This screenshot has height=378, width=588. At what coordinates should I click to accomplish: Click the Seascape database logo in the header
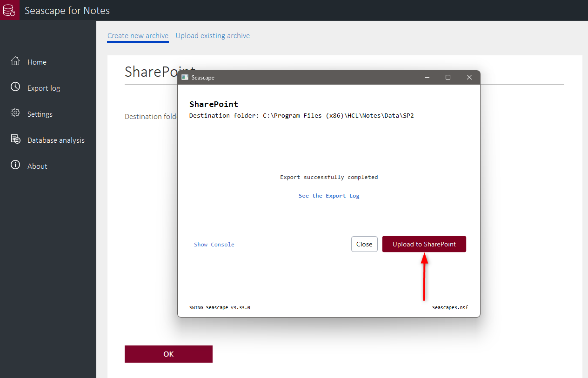9,10
